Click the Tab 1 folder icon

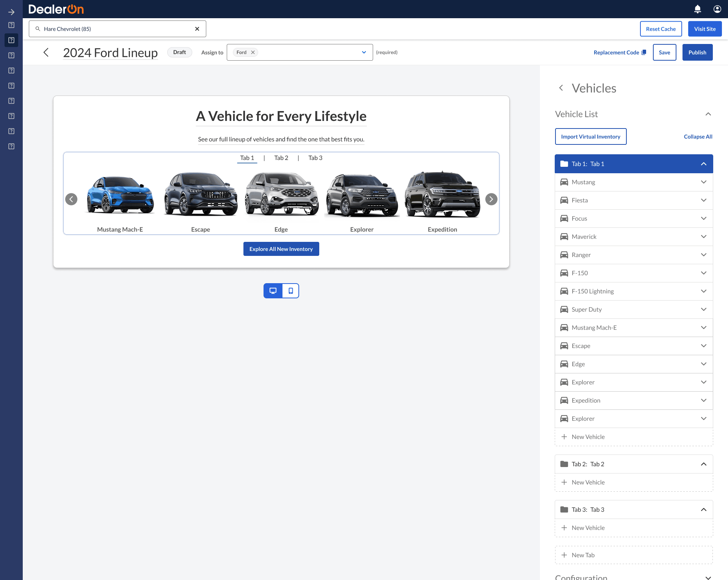(x=564, y=164)
